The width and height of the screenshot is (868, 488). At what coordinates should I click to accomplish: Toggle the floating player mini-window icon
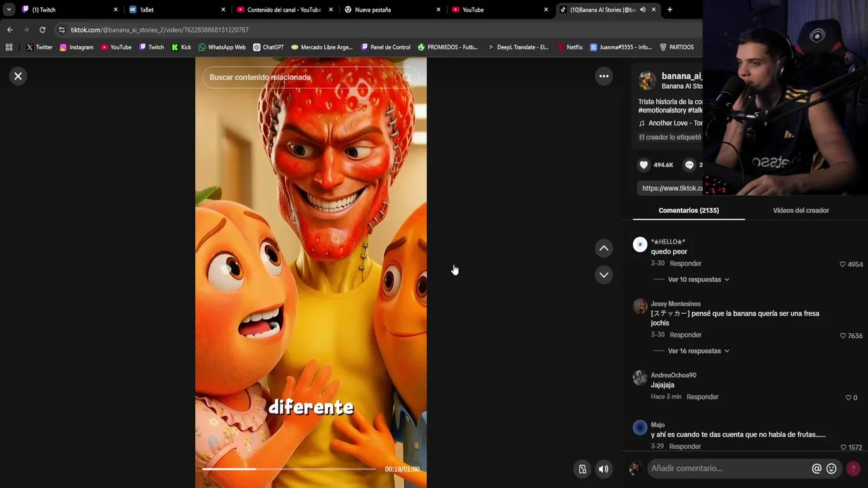click(583, 469)
